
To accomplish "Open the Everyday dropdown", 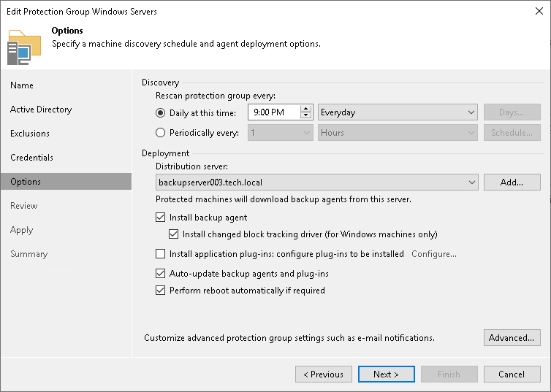I will tap(398, 112).
